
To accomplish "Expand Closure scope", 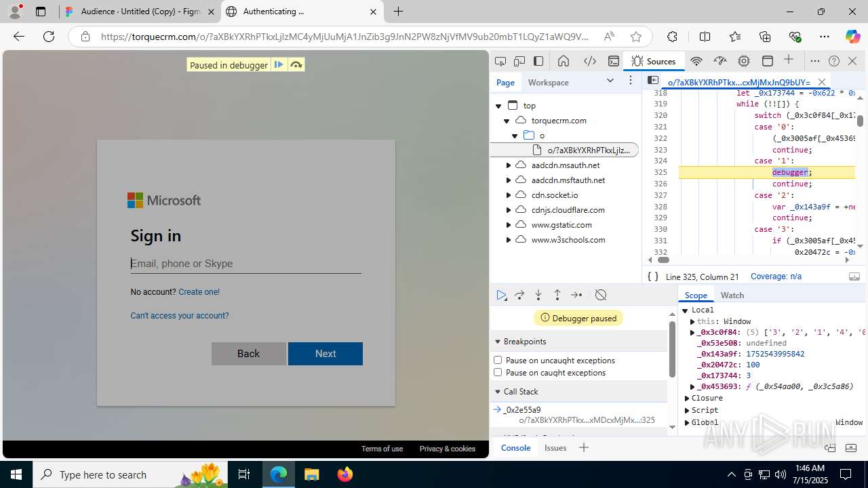I will (x=687, y=399).
